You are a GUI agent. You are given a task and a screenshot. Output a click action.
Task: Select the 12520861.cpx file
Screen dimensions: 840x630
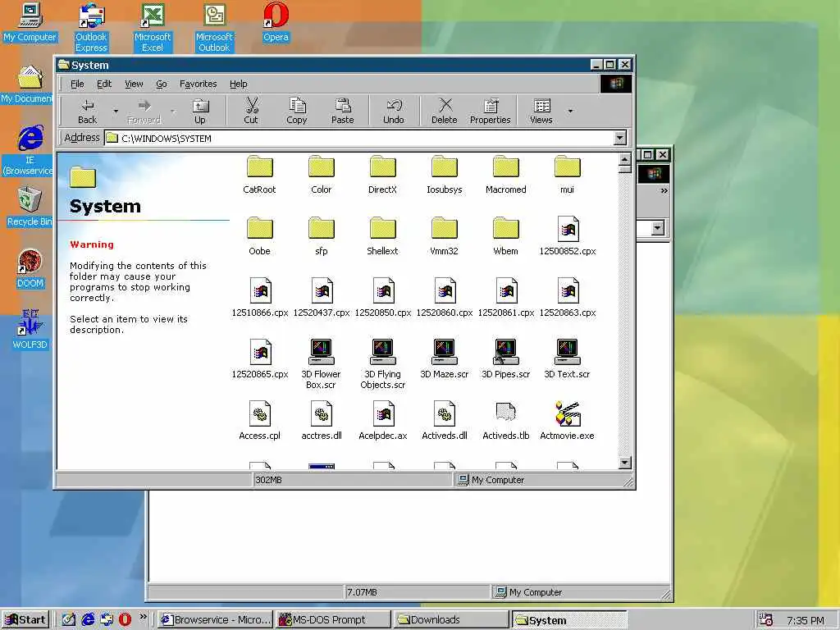506,298
